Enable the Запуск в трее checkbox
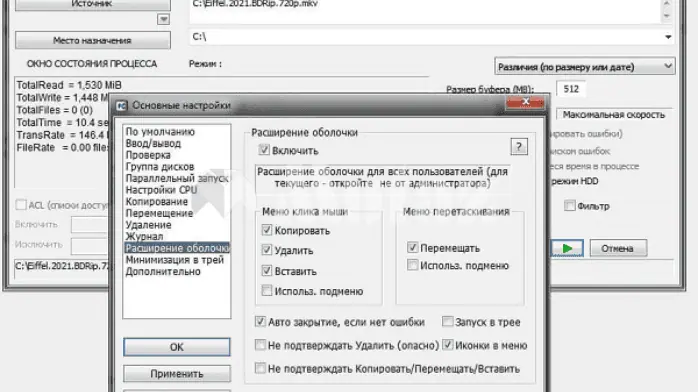This screenshot has height=392, width=698. click(x=448, y=321)
